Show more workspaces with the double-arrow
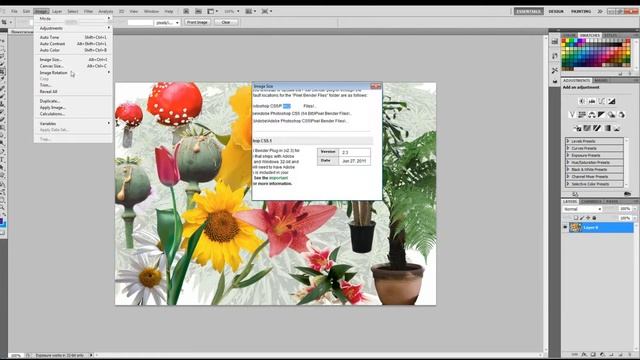Image resolution: width=640 pixels, height=360 pixels. coord(600,11)
